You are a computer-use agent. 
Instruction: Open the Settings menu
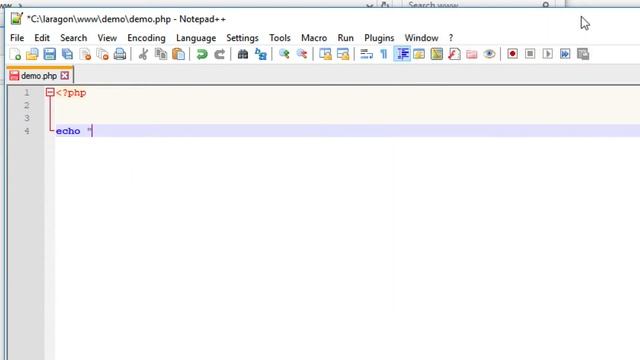pyautogui.click(x=242, y=38)
